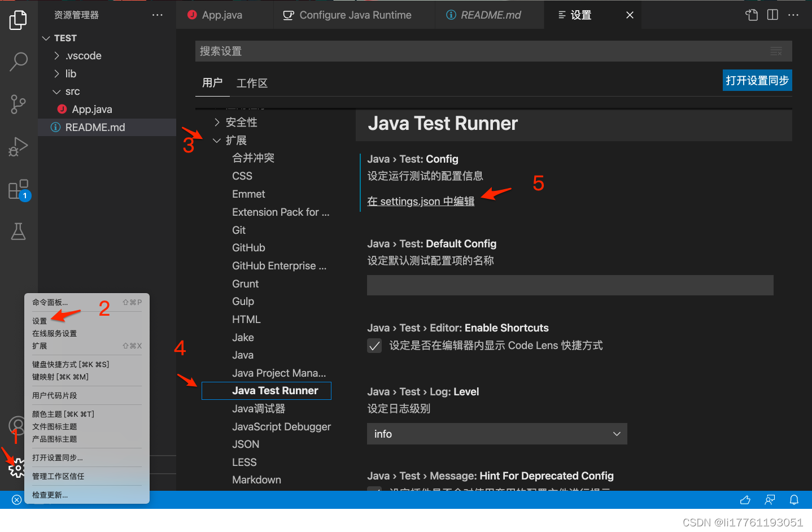Switch to the App.java tab
Viewport: 812px width, 532px height.
click(x=225, y=15)
